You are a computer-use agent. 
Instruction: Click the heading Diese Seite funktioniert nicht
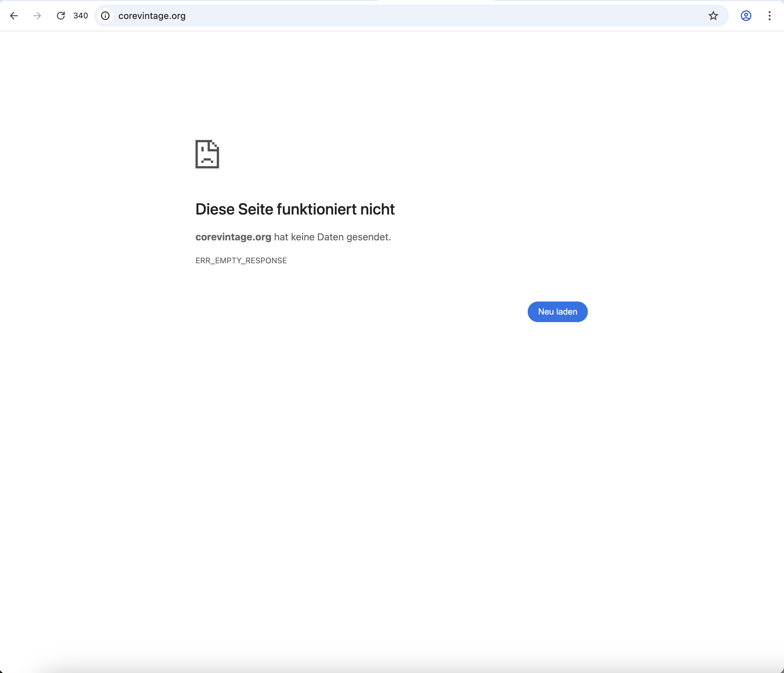click(x=295, y=209)
